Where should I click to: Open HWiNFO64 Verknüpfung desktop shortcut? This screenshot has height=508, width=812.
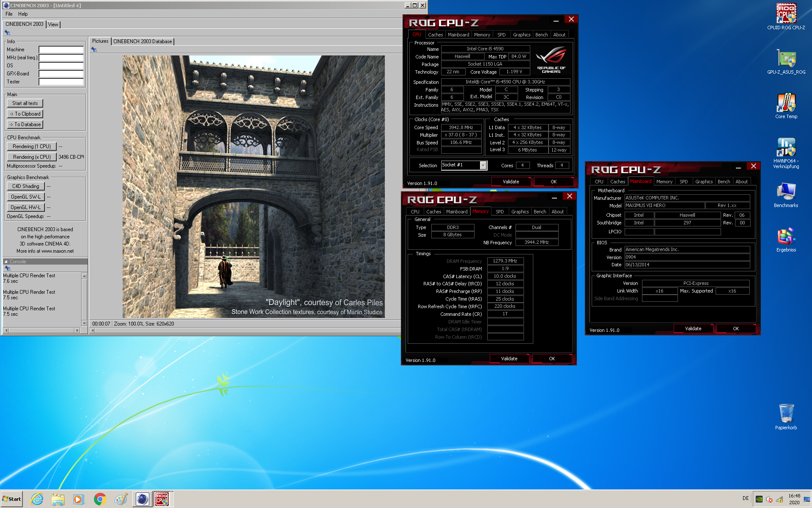click(786, 152)
